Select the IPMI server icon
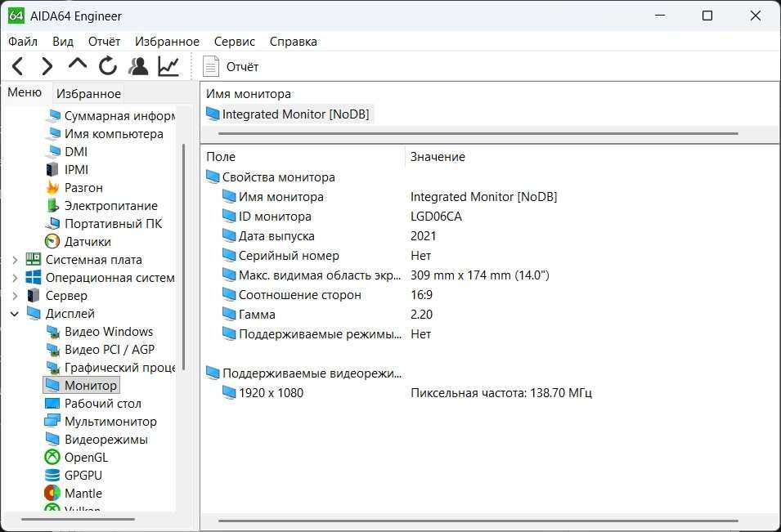This screenshot has height=532, width=781. tap(52, 170)
